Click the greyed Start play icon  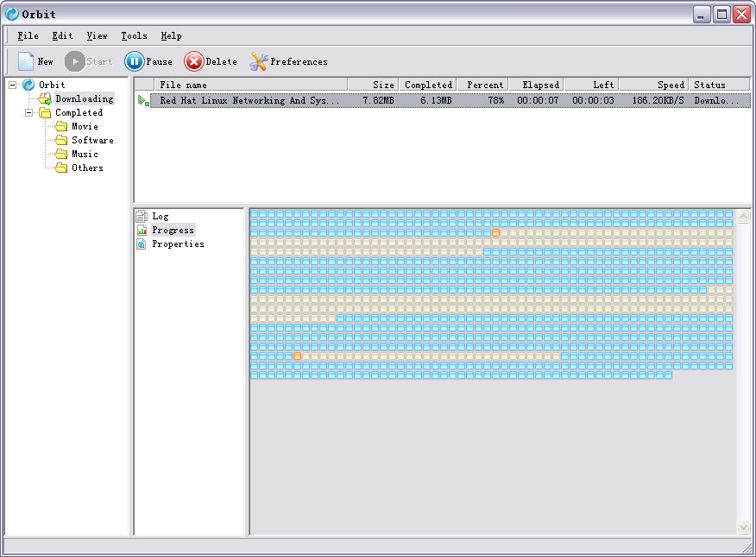click(x=75, y=61)
